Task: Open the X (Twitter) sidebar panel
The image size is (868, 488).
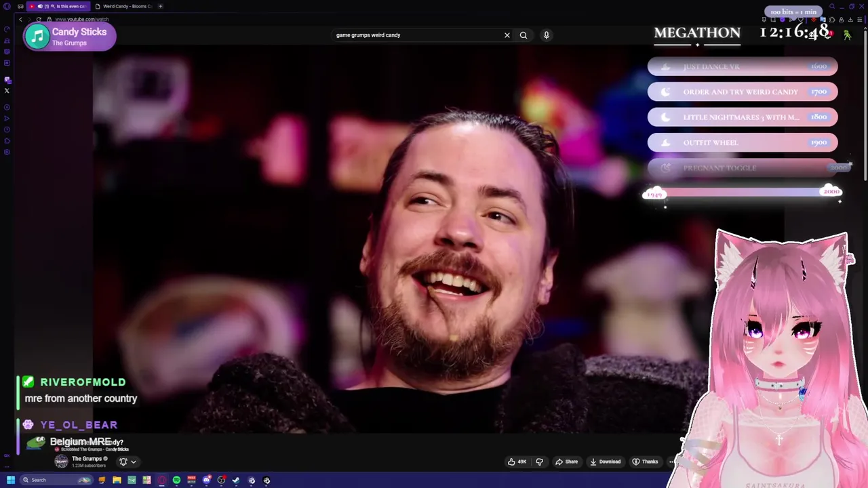Action: click(x=7, y=91)
